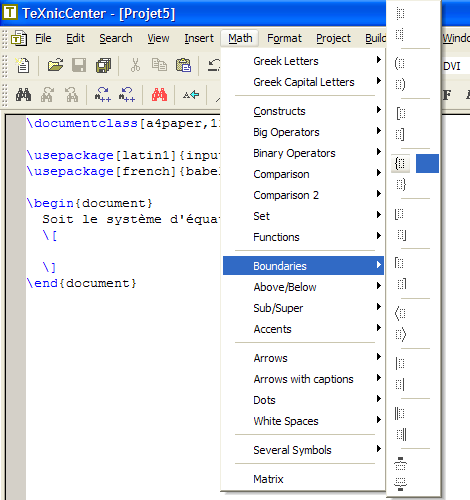470x500 pixels.
Task: Insert left angle bracket boundary
Action: (x=400, y=313)
